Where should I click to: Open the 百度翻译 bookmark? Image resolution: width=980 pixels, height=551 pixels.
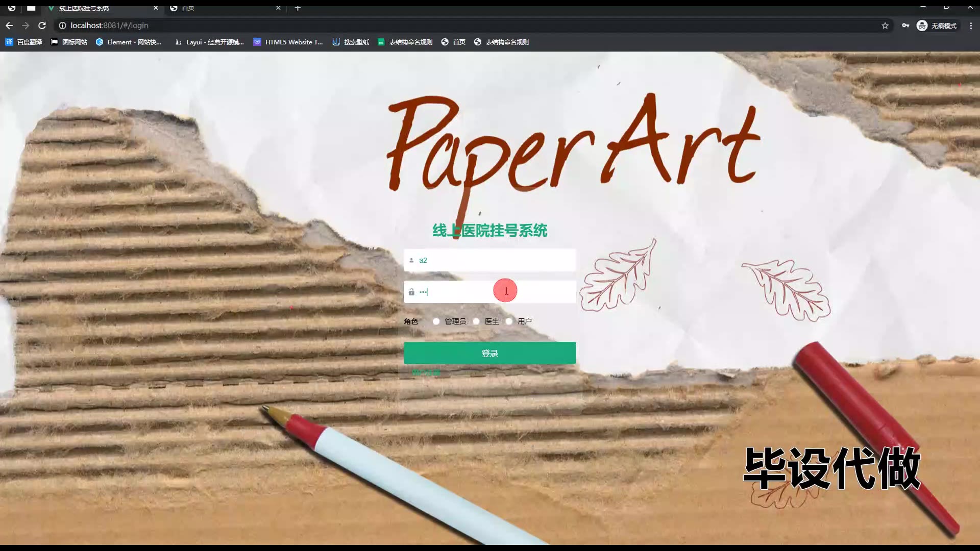(x=24, y=42)
